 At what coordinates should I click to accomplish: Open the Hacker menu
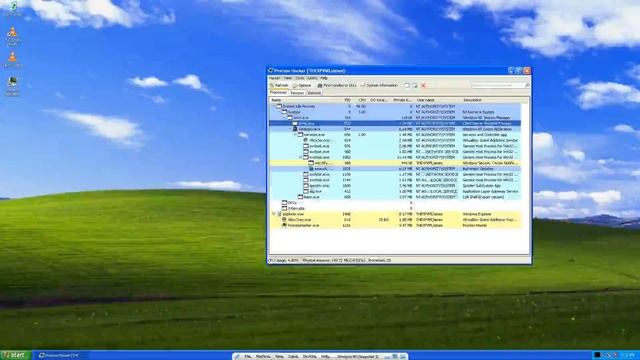click(274, 78)
